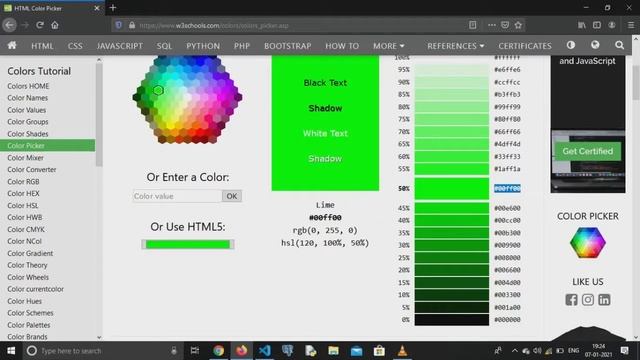
Task: Open the BOOTSTRAP menu item
Action: pos(287,46)
